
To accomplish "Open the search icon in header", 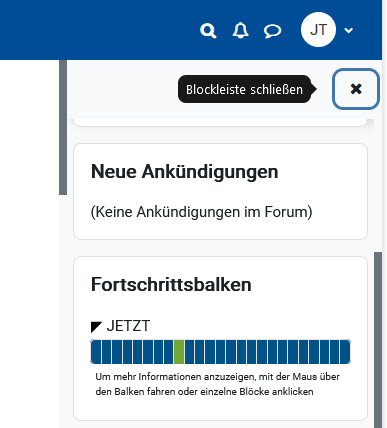I will point(208,31).
